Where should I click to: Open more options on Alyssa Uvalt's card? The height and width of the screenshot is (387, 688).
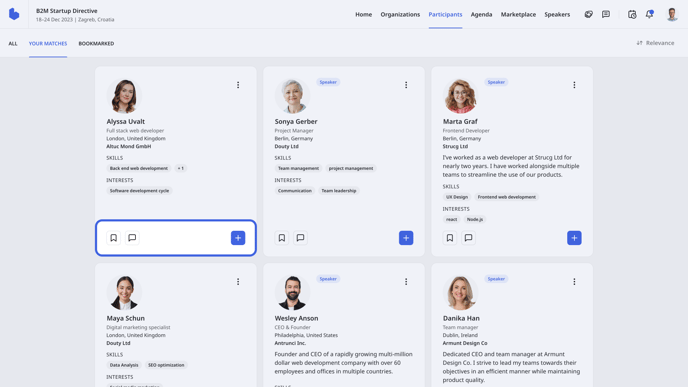pyautogui.click(x=238, y=85)
